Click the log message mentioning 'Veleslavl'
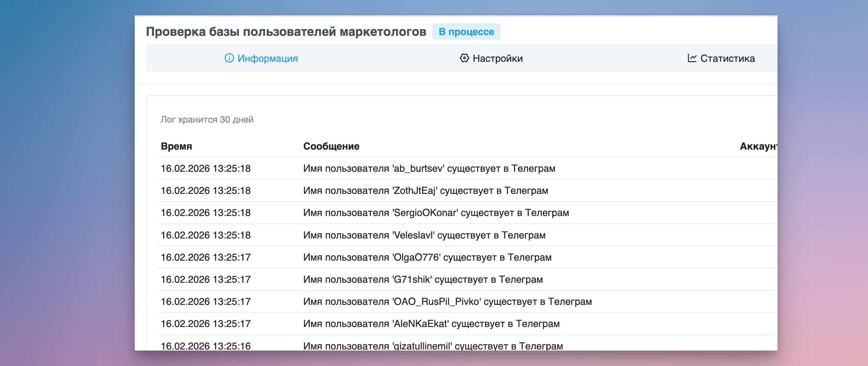Screen dimensions: 868x366 pos(424,235)
